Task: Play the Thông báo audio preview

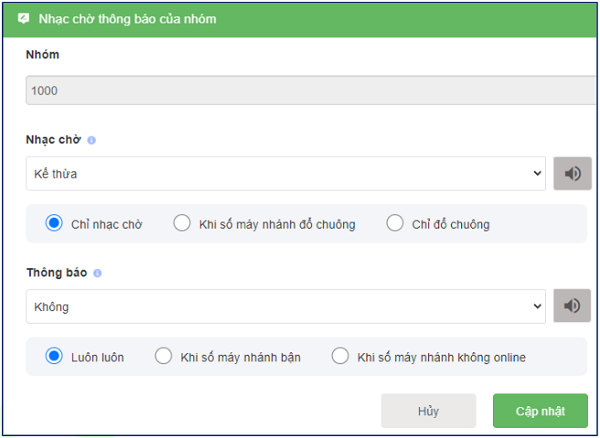Action: [x=572, y=306]
